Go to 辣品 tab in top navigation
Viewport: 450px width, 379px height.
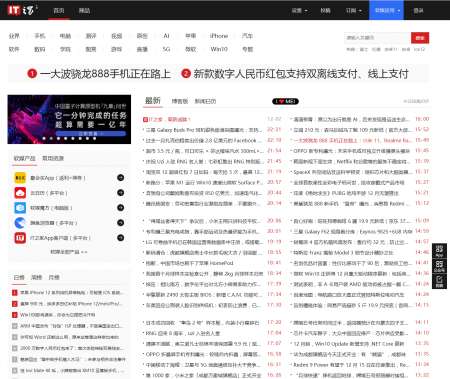[x=84, y=10]
